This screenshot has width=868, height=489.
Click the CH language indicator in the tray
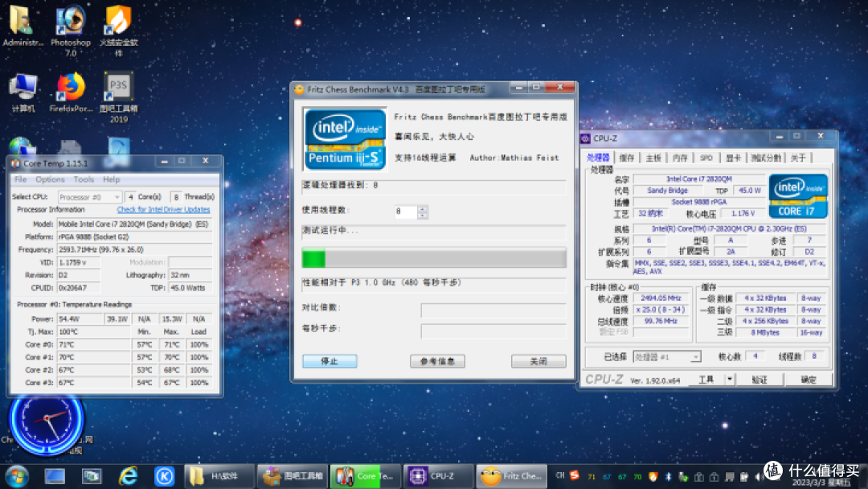(x=559, y=475)
